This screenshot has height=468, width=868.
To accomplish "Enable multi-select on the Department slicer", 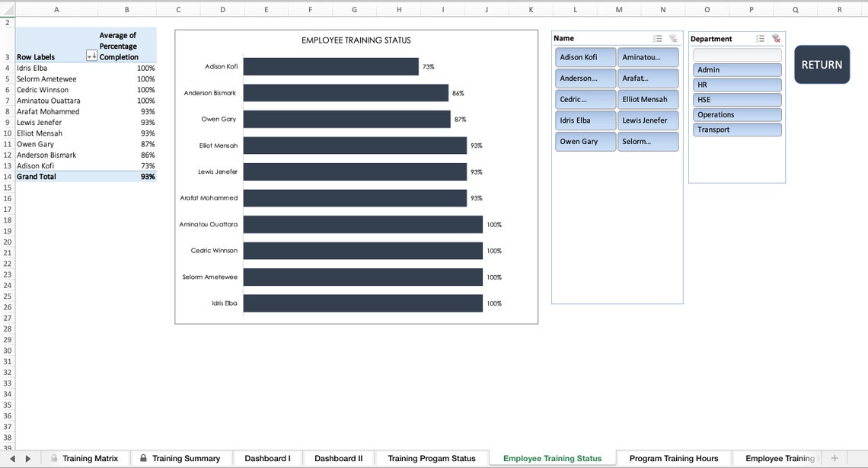I will click(x=759, y=38).
